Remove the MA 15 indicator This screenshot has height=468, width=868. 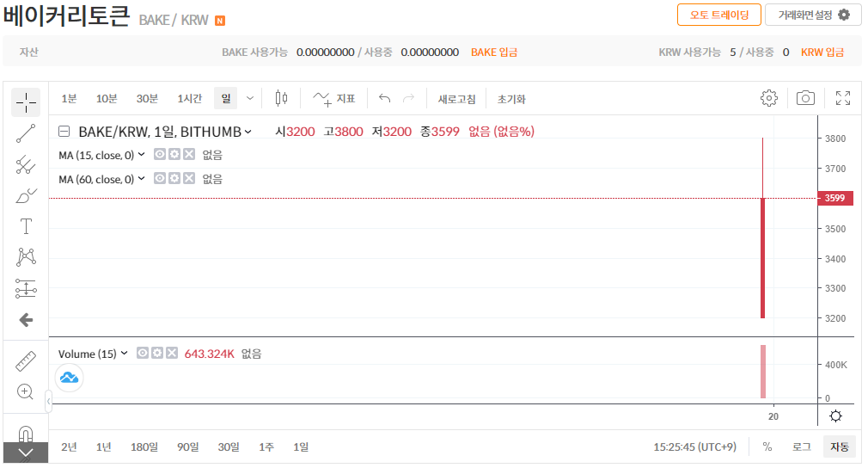[189, 155]
